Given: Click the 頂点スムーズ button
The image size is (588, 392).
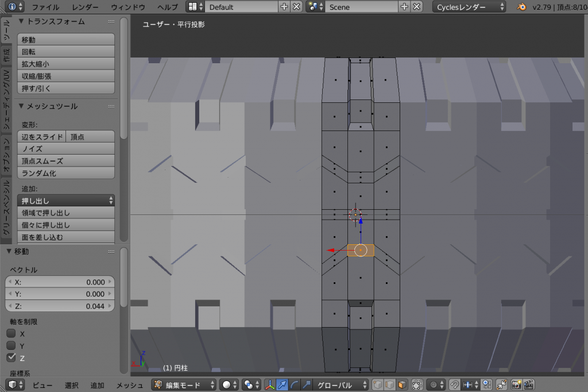Looking at the screenshot, I should tap(67, 161).
